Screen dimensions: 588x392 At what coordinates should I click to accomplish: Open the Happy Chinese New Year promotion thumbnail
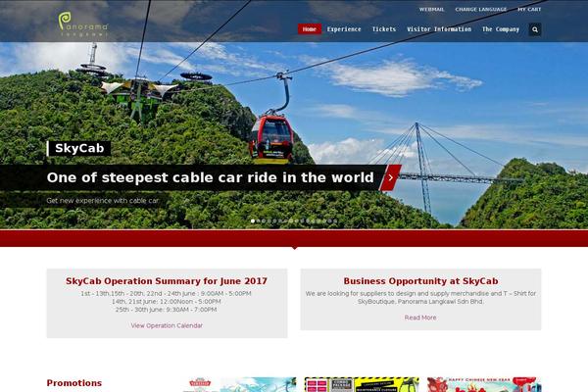point(484,384)
